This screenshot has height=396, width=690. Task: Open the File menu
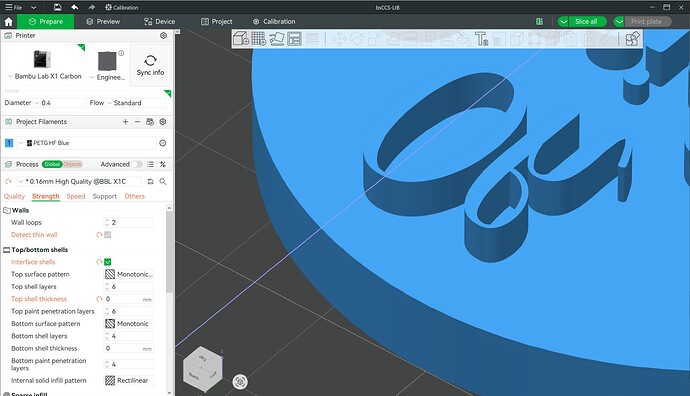click(x=14, y=7)
